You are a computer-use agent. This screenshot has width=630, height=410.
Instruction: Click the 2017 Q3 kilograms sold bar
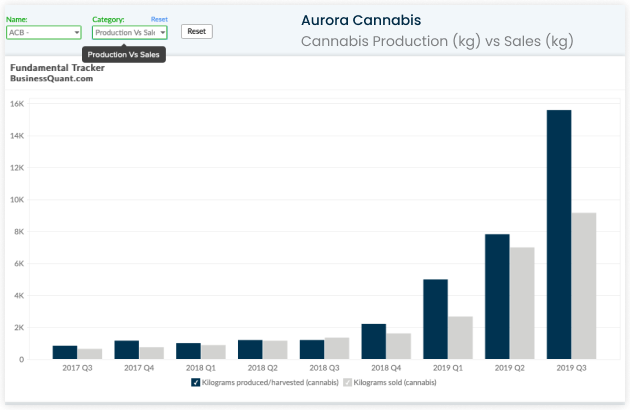90,354
